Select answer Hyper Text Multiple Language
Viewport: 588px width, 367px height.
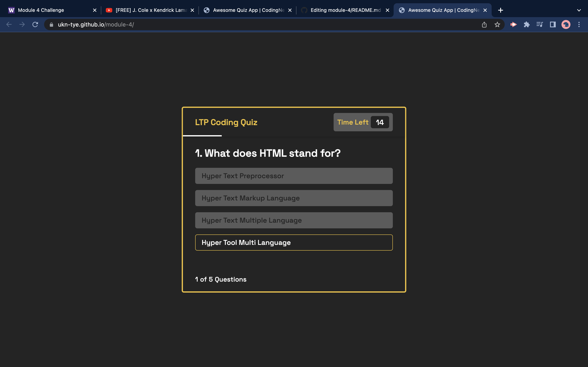pos(294,220)
